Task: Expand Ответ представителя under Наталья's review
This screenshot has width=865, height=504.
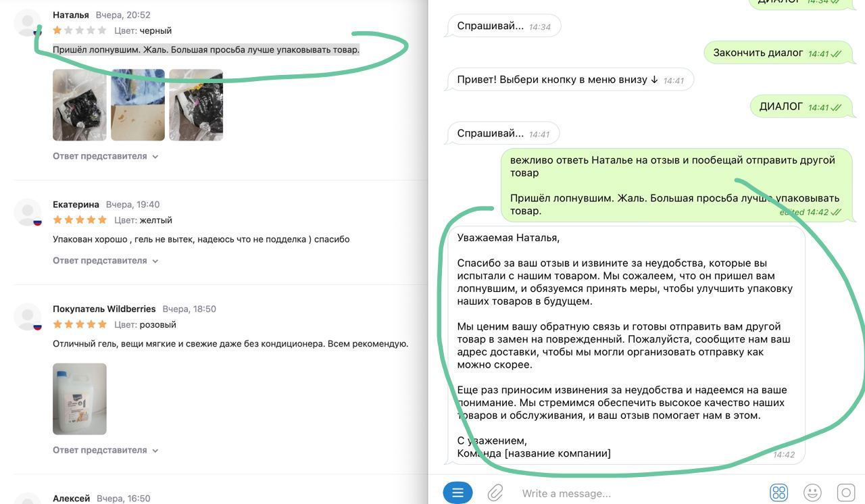Action: pos(105,156)
